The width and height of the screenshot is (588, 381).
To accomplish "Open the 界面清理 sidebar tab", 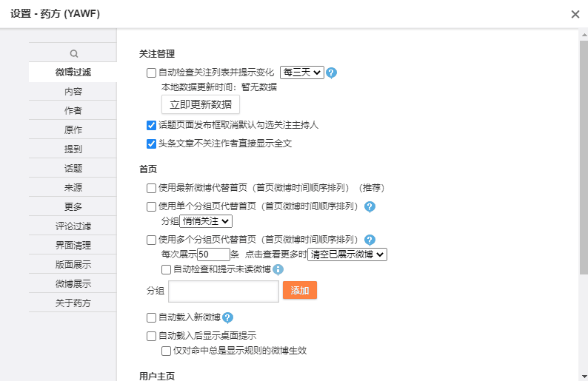I will [73, 246].
